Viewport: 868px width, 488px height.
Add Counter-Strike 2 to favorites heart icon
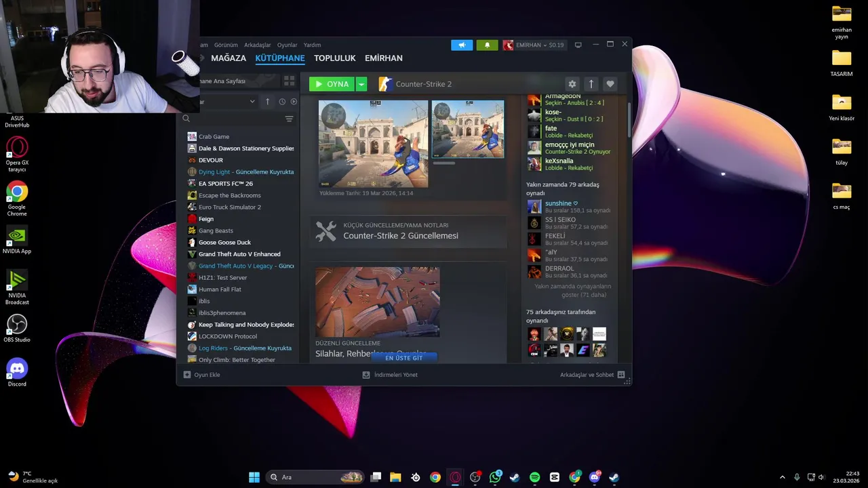610,84
